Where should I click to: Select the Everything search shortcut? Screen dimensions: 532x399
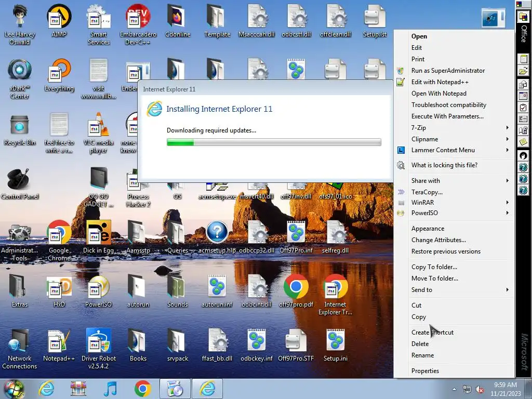pos(59,75)
